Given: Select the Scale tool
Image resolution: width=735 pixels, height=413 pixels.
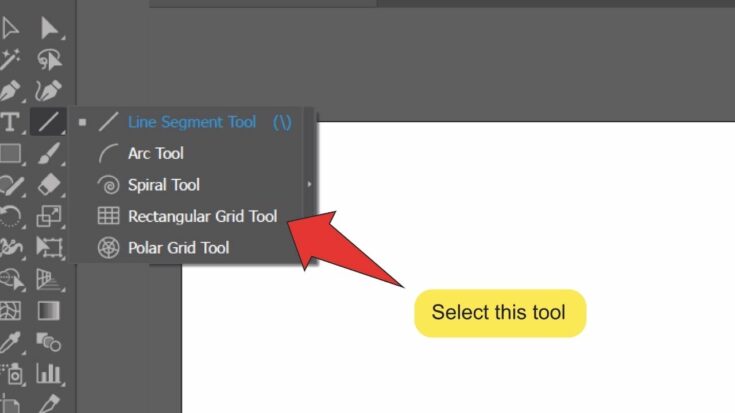Looking at the screenshot, I should (49, 216).
